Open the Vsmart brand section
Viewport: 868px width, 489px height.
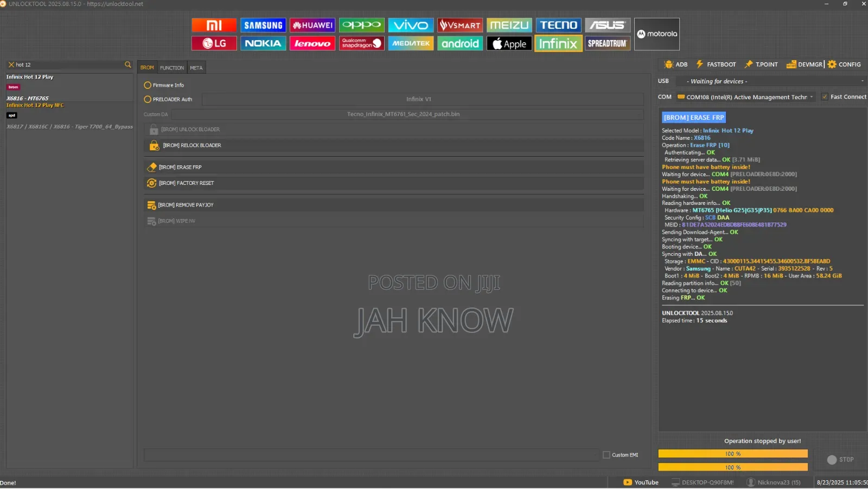[460, 25]
